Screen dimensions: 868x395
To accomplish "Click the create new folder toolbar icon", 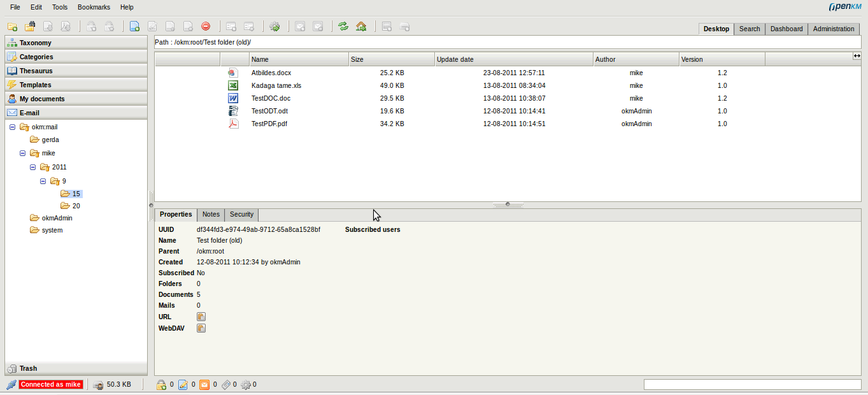I will click(x=12, y=27).
